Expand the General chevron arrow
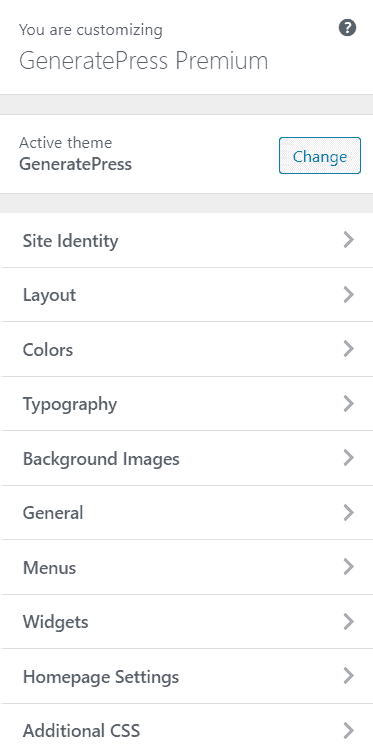Viewport: 373px width, 756px height. click(x=349, y=513)
